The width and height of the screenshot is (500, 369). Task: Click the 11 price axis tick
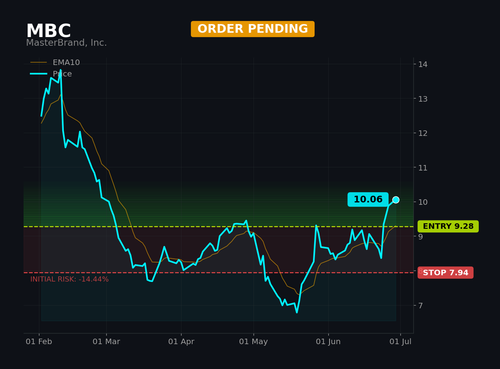423,168
